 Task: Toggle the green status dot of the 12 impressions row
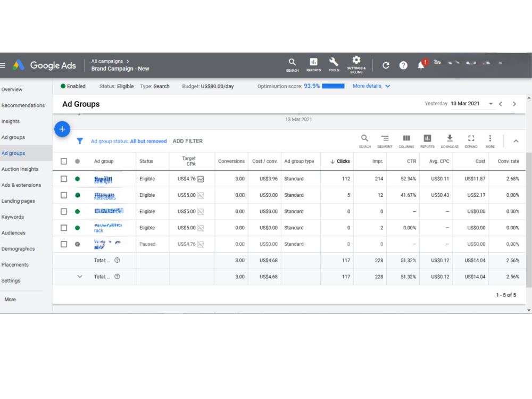(x=77, y=195)
